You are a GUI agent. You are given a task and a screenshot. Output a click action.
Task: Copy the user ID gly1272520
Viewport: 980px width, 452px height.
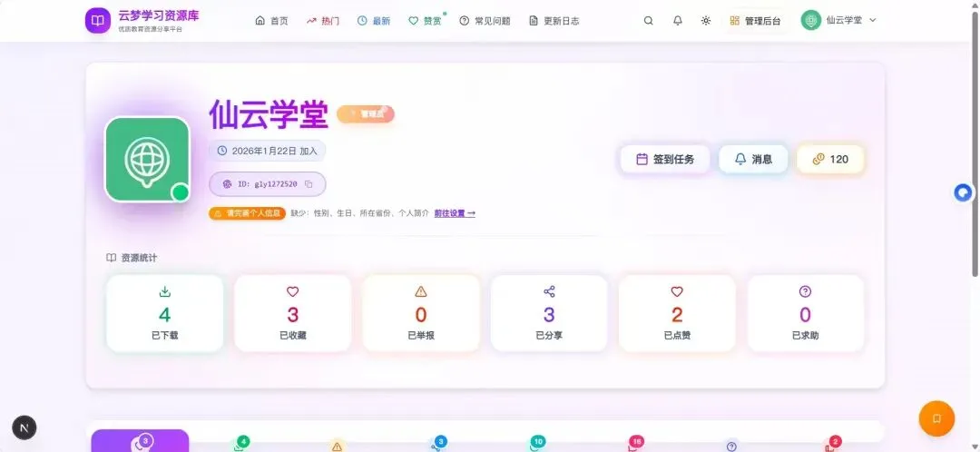[x=309, y=184]
